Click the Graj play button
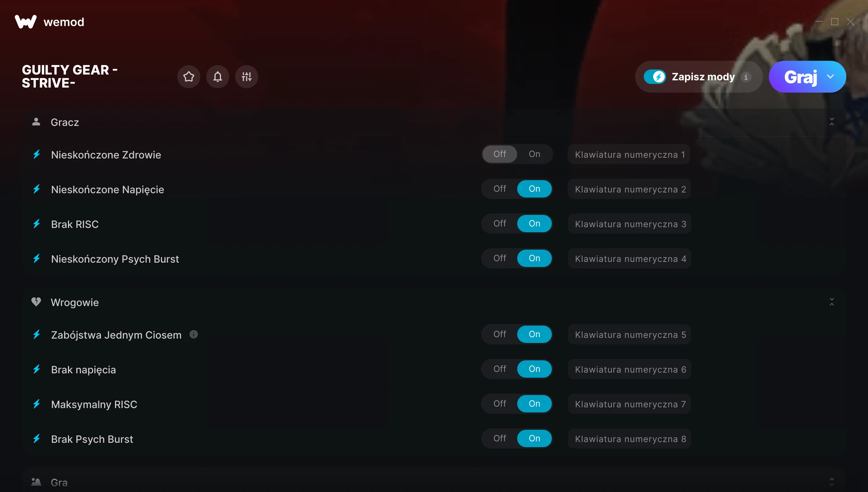868x492 pixels. pos(800,77)
